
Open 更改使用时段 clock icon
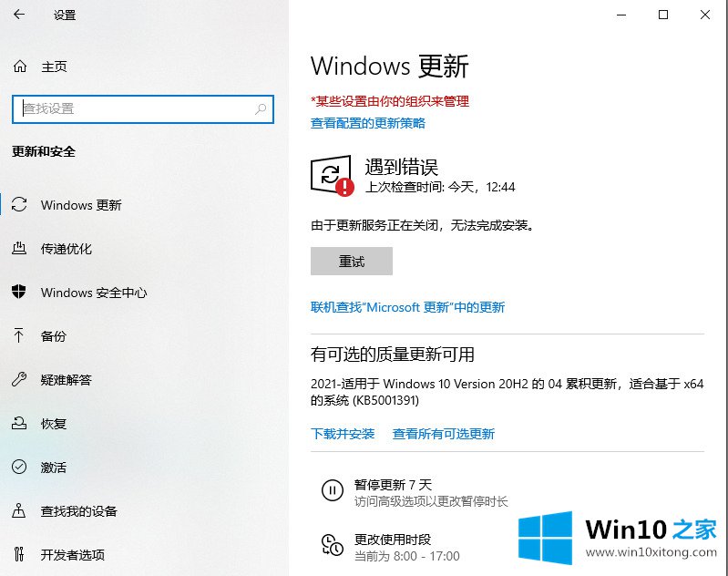333,545
